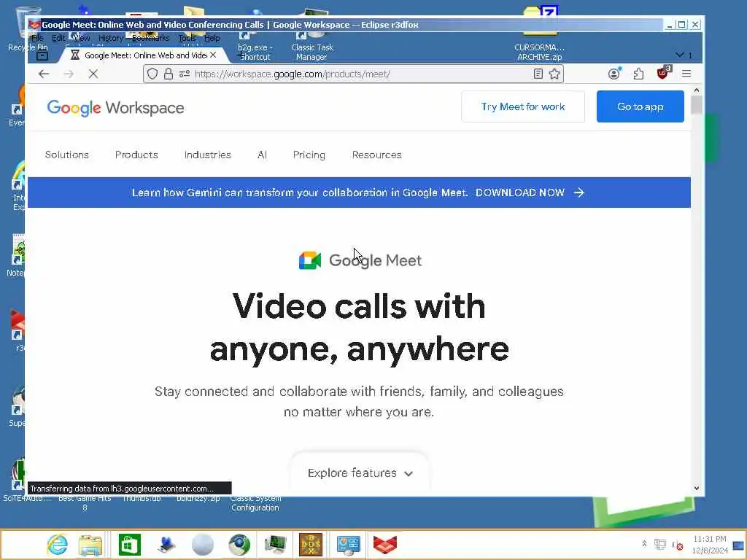Open the muted volume tray icon
The image size is (747, 560).
(x=678, y=545)
